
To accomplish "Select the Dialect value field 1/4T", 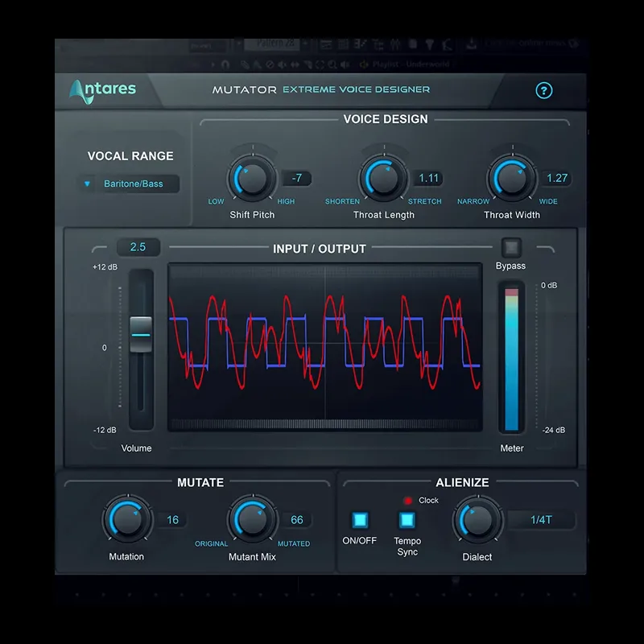I will (x=541, y=520).
